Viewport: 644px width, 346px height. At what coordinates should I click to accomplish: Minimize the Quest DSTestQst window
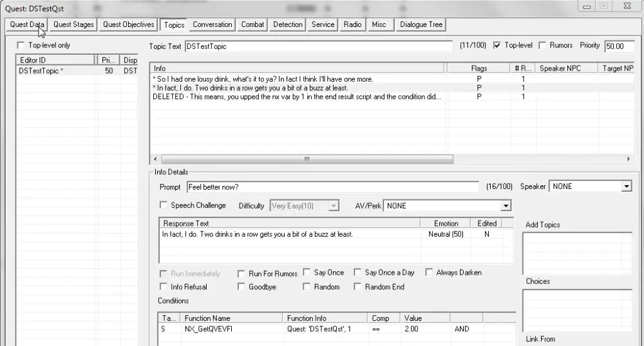pos(587,6)
